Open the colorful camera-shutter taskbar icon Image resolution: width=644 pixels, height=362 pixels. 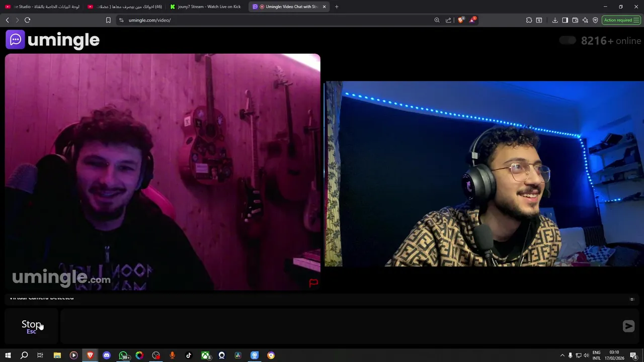(139, 355)
